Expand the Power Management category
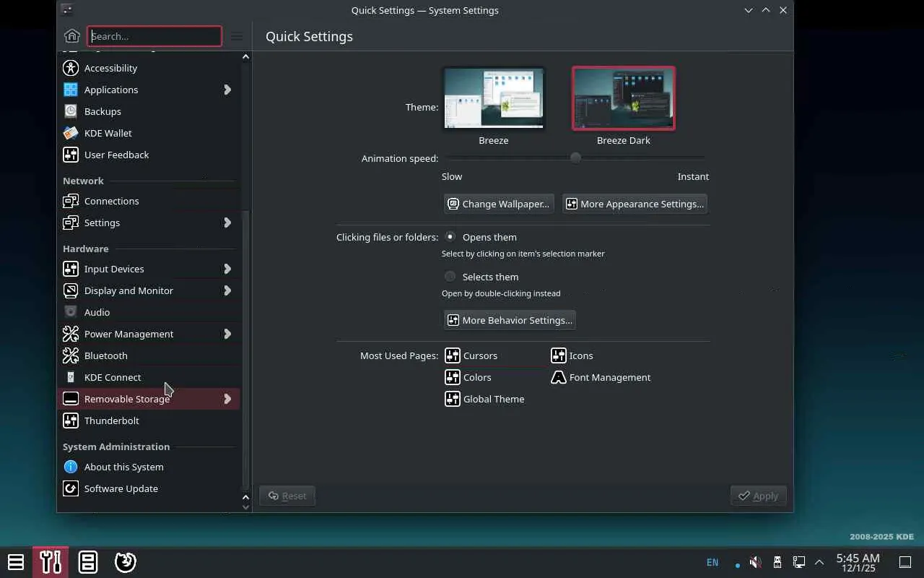Image resolution: width=924 pixels, height=578 pixels. [227, 334]
